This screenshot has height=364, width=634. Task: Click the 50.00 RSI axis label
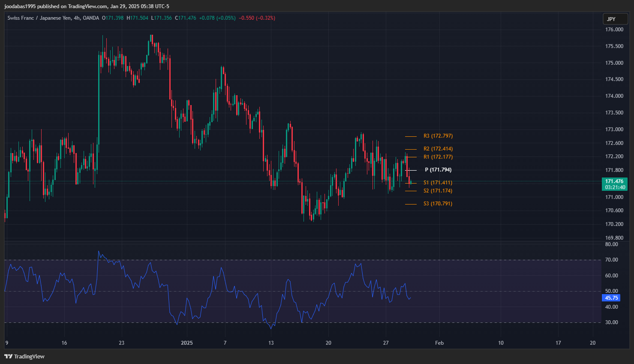coord(611,291)
